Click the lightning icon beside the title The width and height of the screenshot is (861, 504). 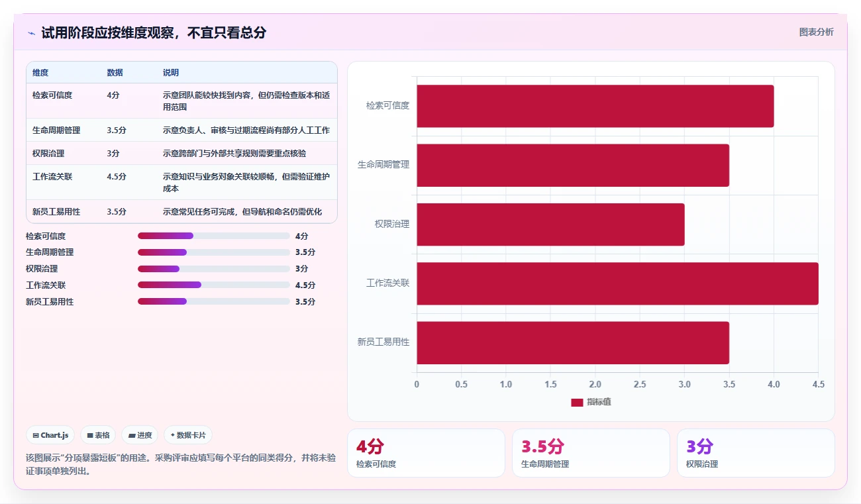[x=31, y=33]
